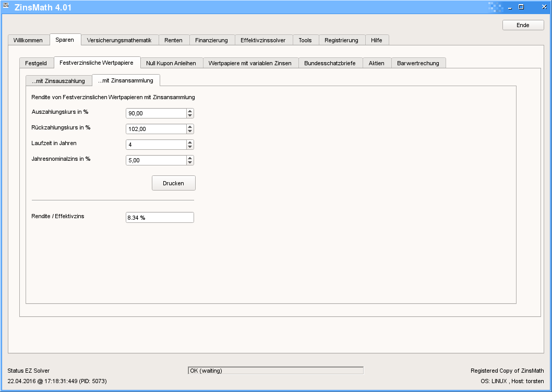This screenshot has height=392, width=552.
Task: Open the Hilfe tab
Action: point(376,40)
